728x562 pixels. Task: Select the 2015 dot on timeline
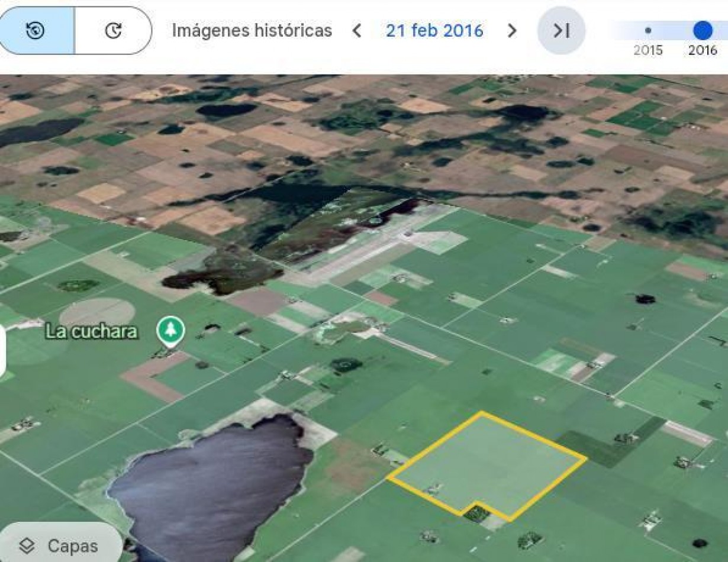[x=648, y=30]
